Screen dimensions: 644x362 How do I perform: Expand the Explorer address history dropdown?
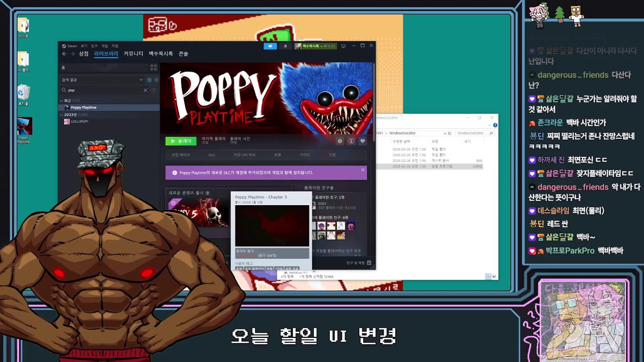(x=444, y=133)
